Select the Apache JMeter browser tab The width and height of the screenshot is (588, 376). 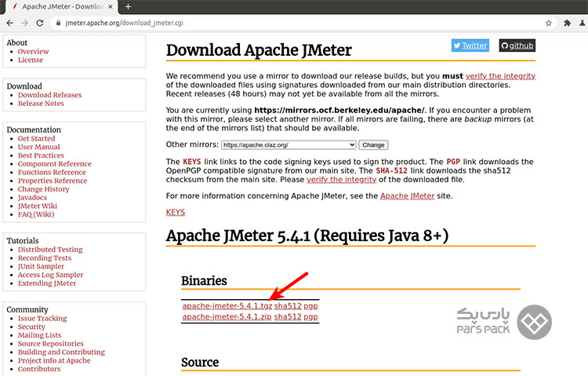[62, 6]
